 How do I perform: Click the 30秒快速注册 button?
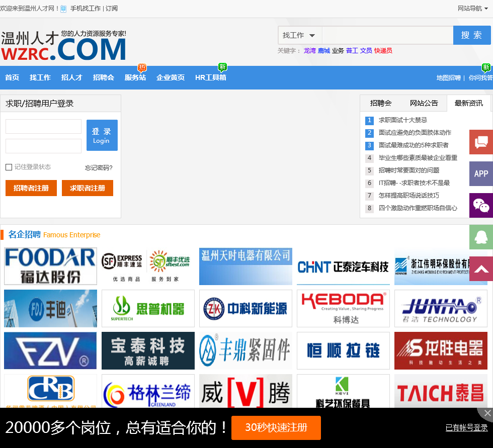276,427
